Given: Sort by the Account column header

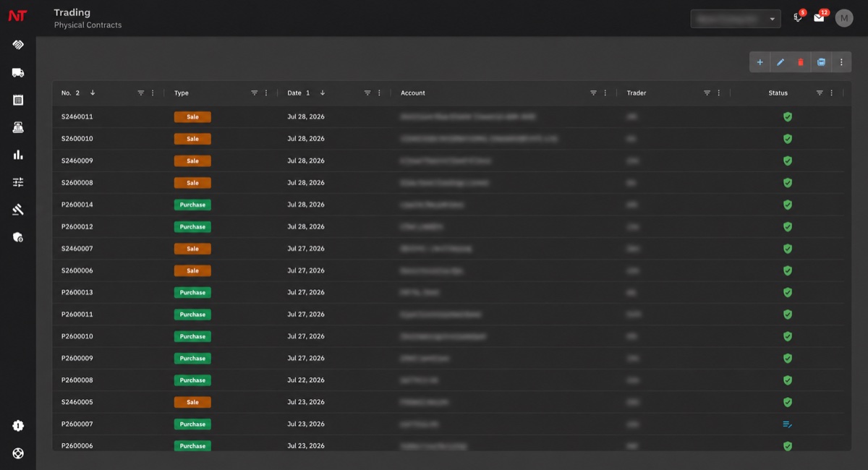Looking at the screenshot, I should click(413, 93).
